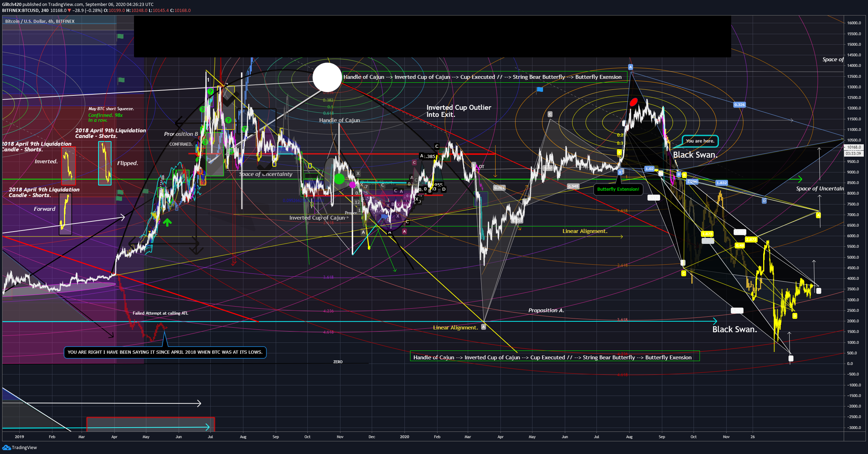The height and width of the screenshot is (454, 868).
Task: Select the green up arrow near May 2019
Action: pos(167,222)
